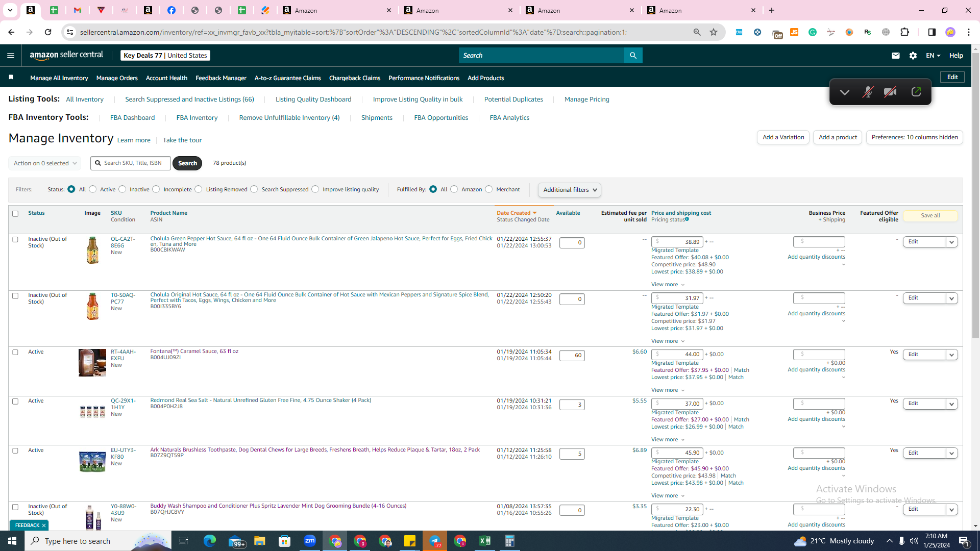The image size is (980, 551).
Task: Open Edit dropdown arrow for Cholula Green Pepper row
Action: [952, 242]
